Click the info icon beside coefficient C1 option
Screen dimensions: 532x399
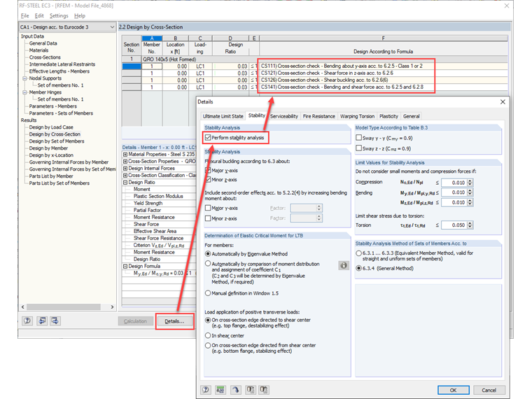(x=344, y=265)
